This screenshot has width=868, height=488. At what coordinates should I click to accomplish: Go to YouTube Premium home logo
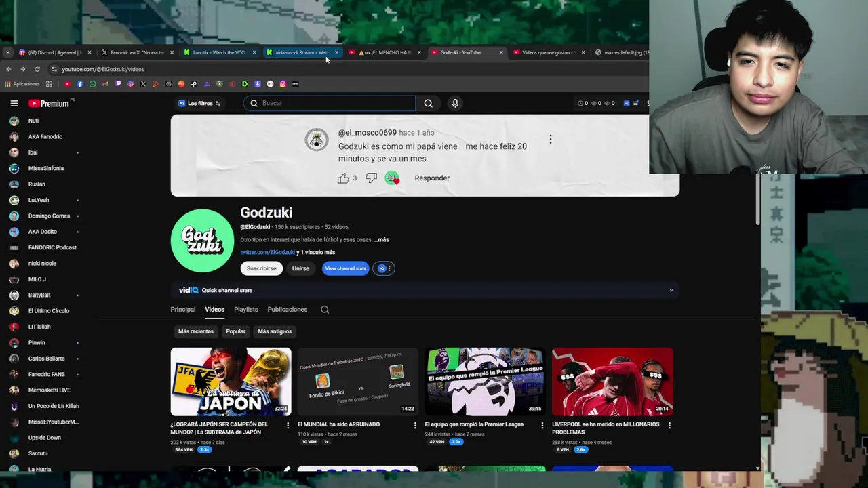[x=49, y=104]
